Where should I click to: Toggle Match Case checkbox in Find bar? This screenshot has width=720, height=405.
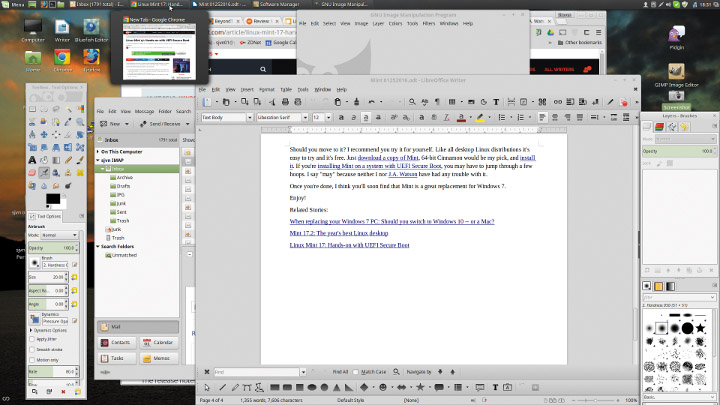pyautogui.click(x=355, y=372)
